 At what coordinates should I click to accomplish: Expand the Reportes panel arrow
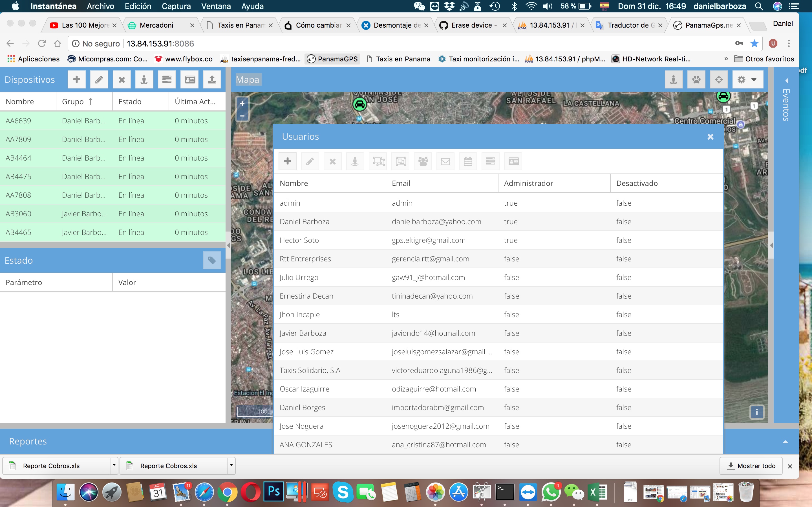[x=785, y=442]
